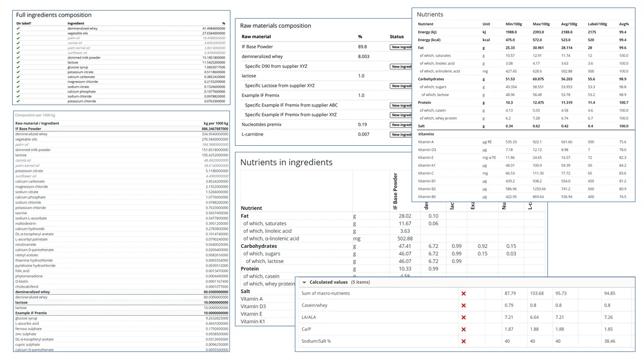Click the red X on Sum of macro-nutrients
The height and width of the screenshot is (362, 644).
pyautogui.click(x=463, y=294)
